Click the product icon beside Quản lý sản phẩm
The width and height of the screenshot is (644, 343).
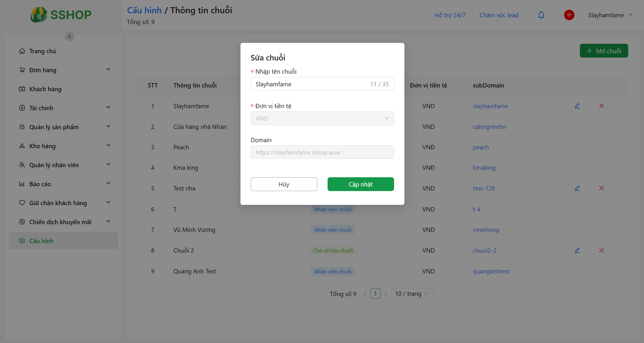(22, 127)
